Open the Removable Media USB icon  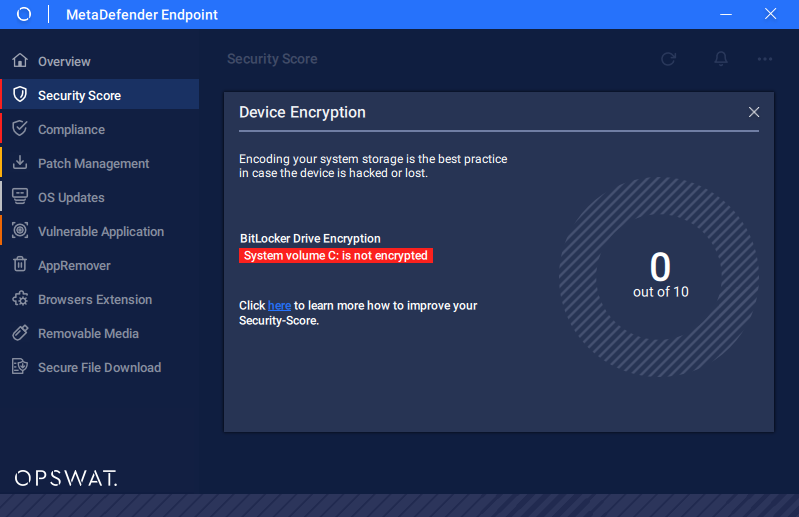click(x=20, y=333)
